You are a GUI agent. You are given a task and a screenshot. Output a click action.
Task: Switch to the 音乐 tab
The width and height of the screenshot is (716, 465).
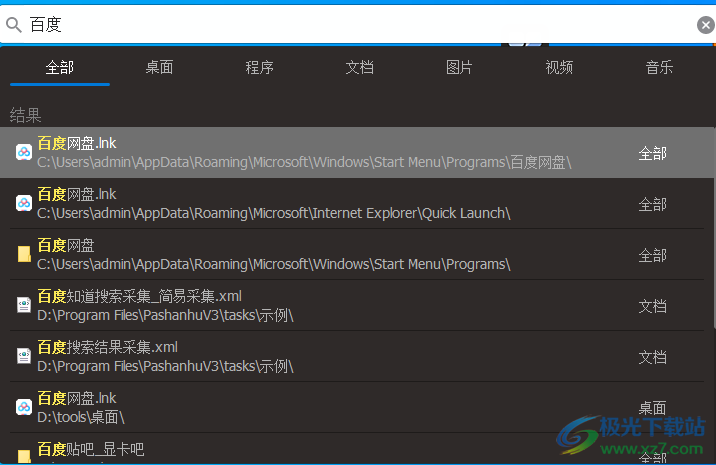(659, 68)
